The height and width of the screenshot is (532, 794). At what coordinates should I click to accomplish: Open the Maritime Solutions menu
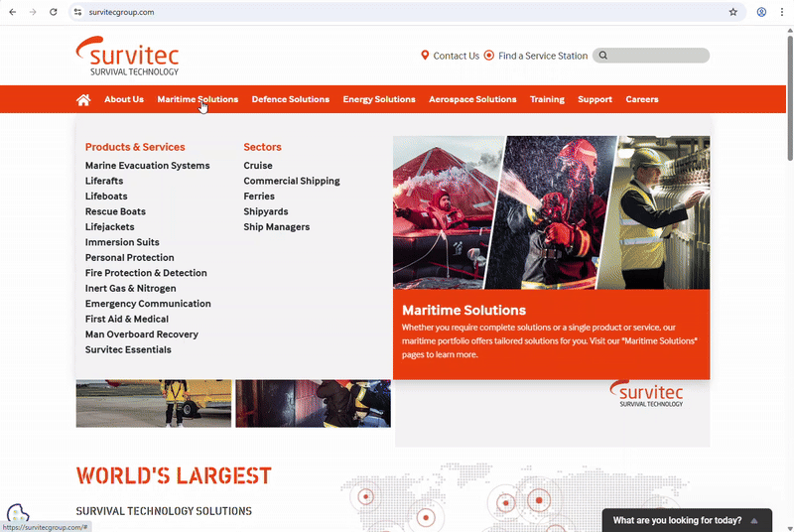coord(198,99)
